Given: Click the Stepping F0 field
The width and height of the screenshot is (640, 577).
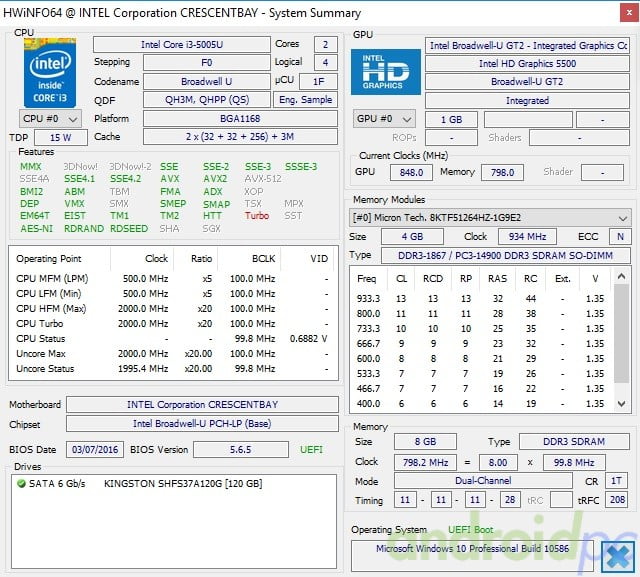Looking at the screenshot, I should (207, 62).
